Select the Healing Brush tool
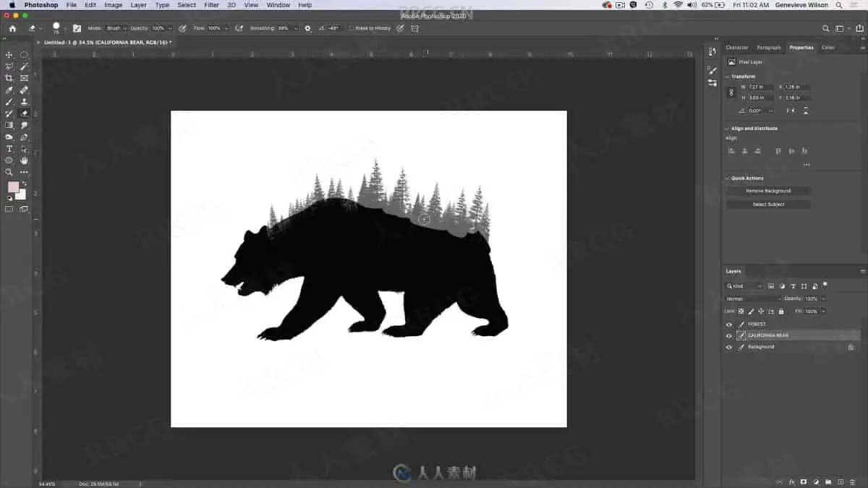Image resolution: width=868 pixels, height=488 pixels. tap(24, 90)
